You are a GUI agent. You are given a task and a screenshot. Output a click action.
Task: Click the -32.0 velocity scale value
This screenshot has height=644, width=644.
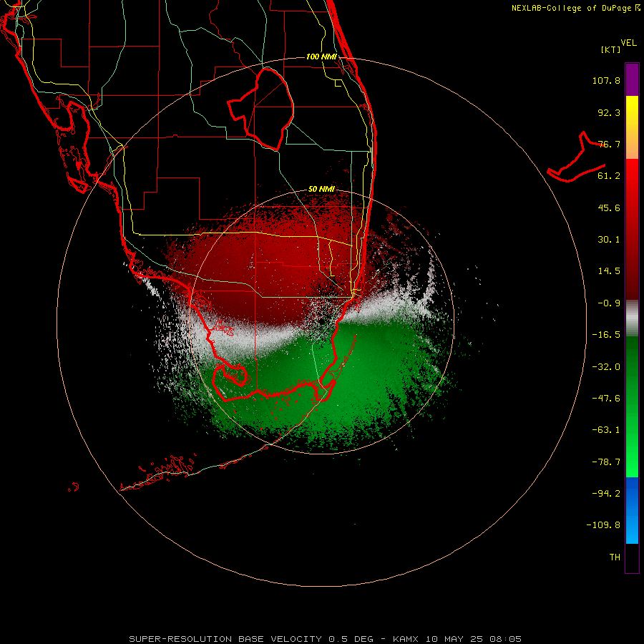[606, 367]
